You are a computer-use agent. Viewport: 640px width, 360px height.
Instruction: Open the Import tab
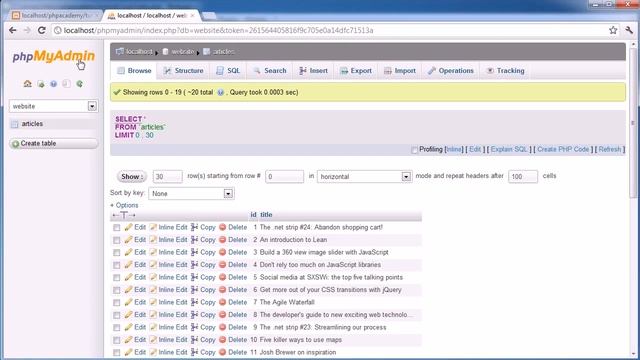400,71
